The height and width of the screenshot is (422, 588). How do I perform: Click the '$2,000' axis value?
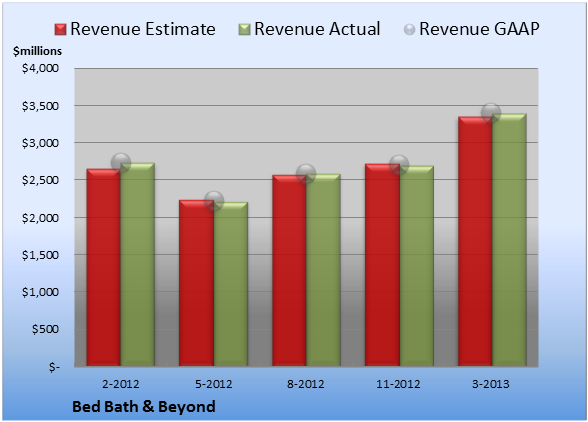40,218
